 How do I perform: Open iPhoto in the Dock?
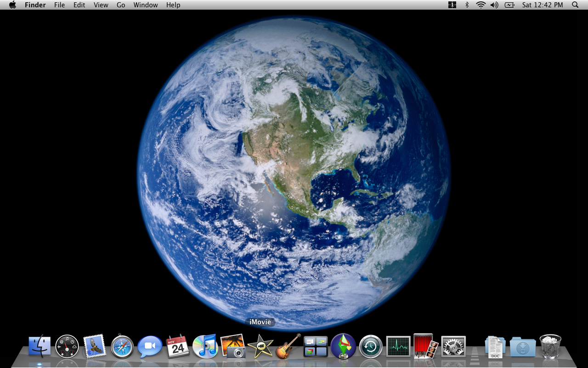pos(233,346)
